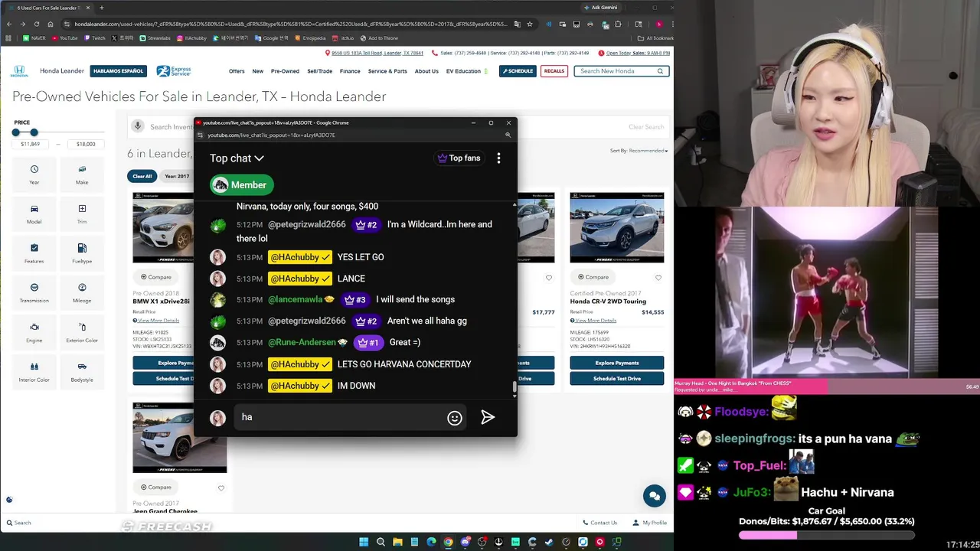
Task: Click the left price slider handle
Action: [x=15, y=132]
